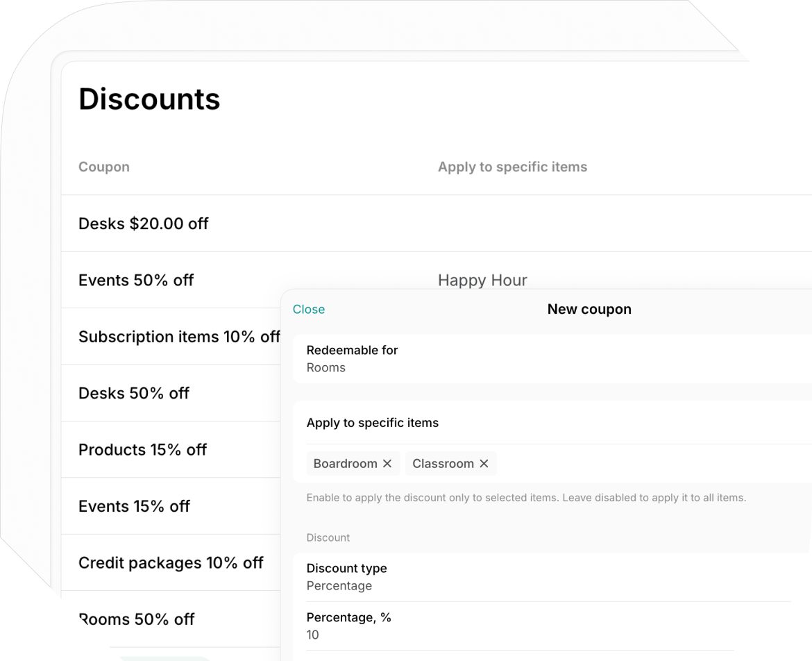
Task: Open the Events 15% off coupon
Action: pos(134,506)
